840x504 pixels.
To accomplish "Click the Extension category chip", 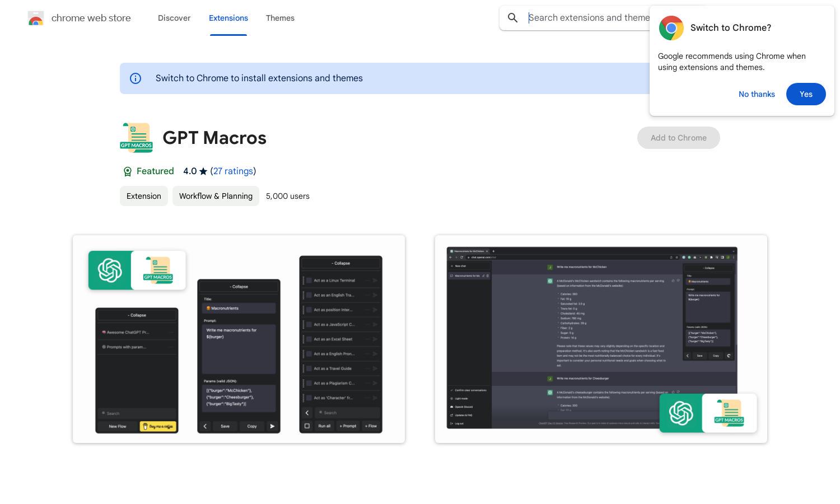I will [x=144, y=196].
